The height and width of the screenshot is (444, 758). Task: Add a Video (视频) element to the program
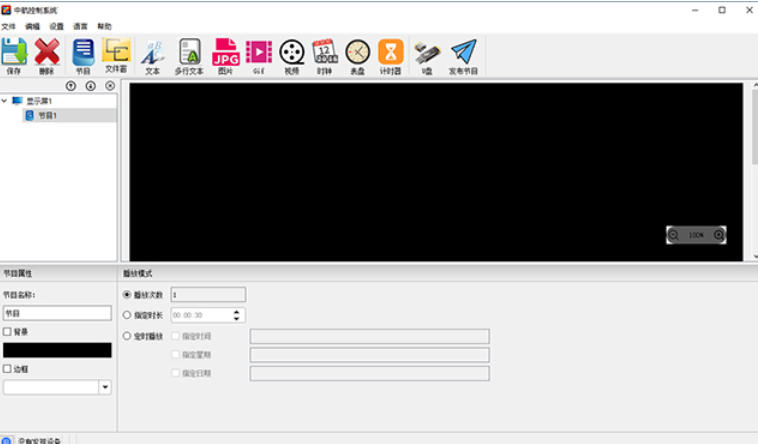(291, 55)
